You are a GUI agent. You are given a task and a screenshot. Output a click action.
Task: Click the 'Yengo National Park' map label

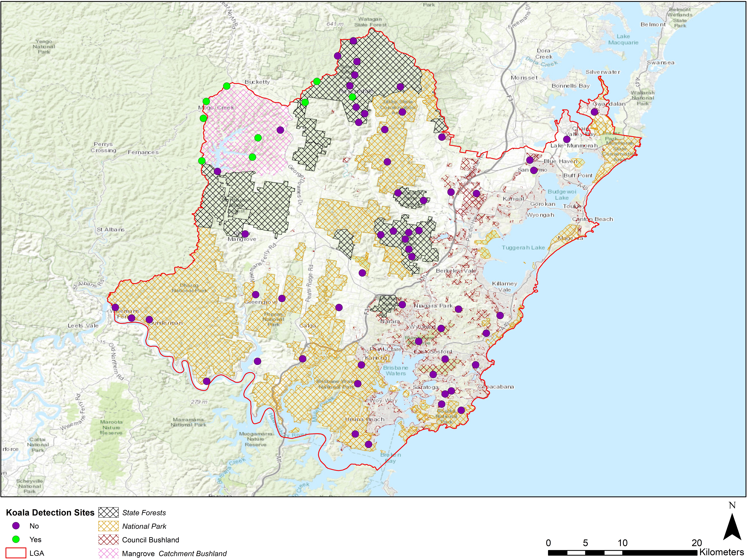point(44,47)
